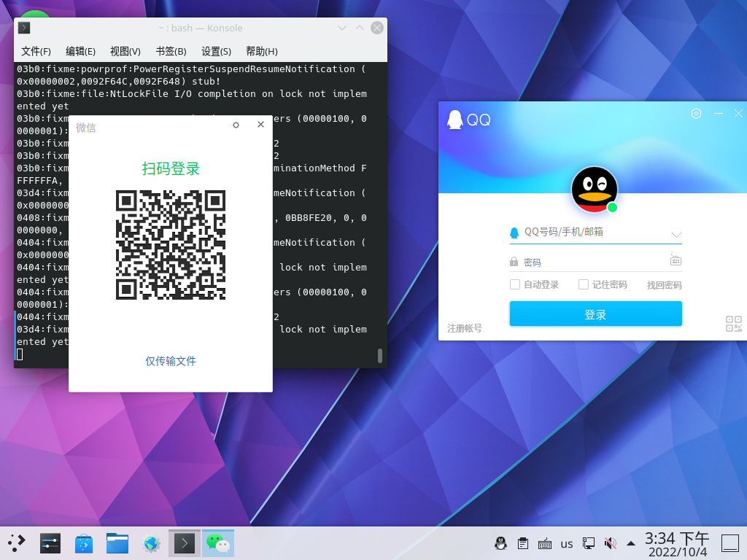The image size is (747, 560).
Task: Close the QQ login window
Action: click(738, 113)
